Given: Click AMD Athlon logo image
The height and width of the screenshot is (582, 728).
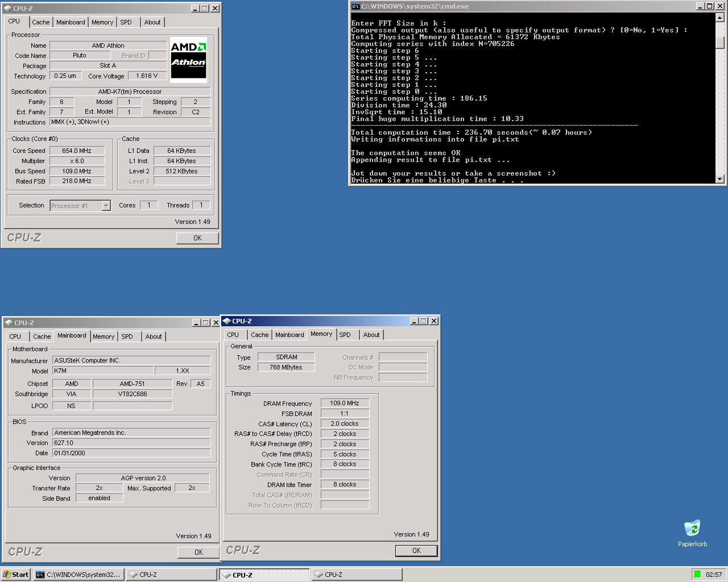Looking at the screenshot, I should pos(188,60).
